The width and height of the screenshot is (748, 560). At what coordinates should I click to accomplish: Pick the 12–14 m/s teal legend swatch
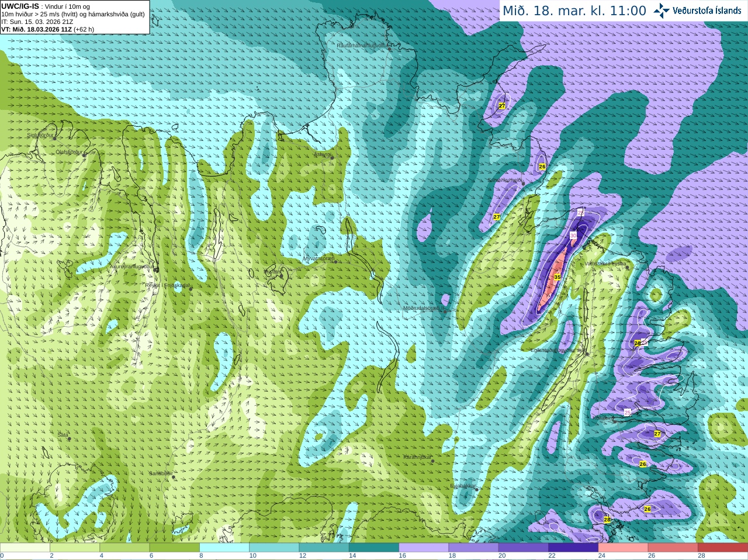(324, 548)
